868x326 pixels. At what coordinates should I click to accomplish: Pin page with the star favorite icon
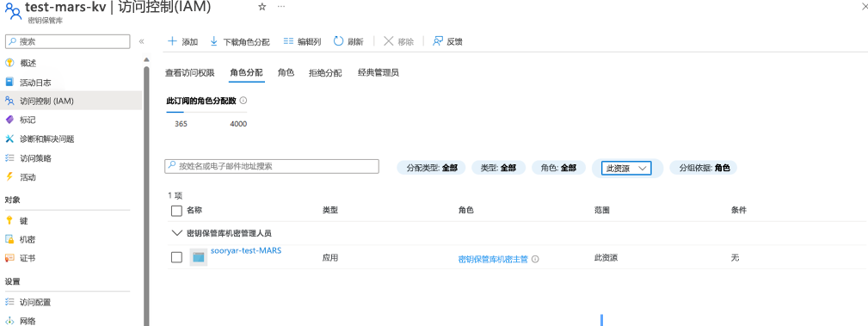pyautogui.click(x=262, y=7)
